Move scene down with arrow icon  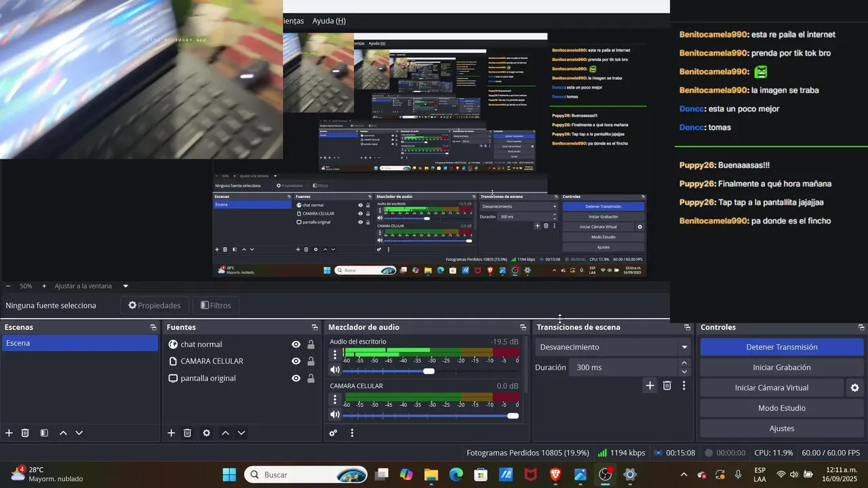(x=79, y=433)
